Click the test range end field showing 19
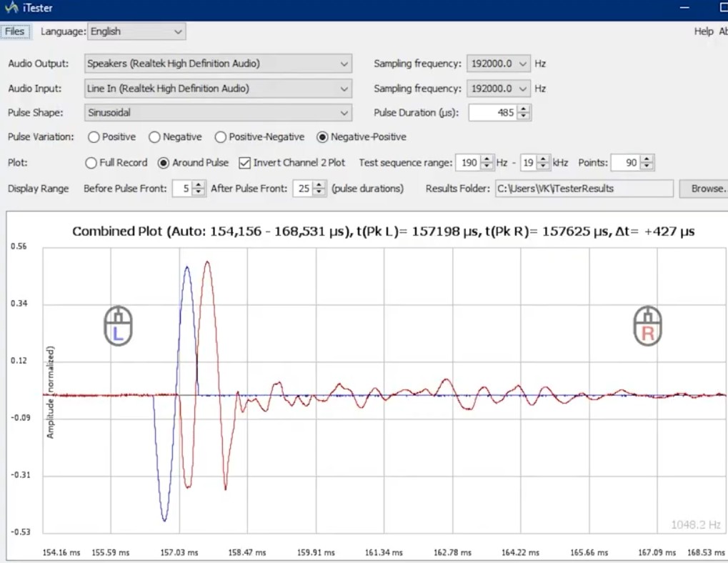 529,163
